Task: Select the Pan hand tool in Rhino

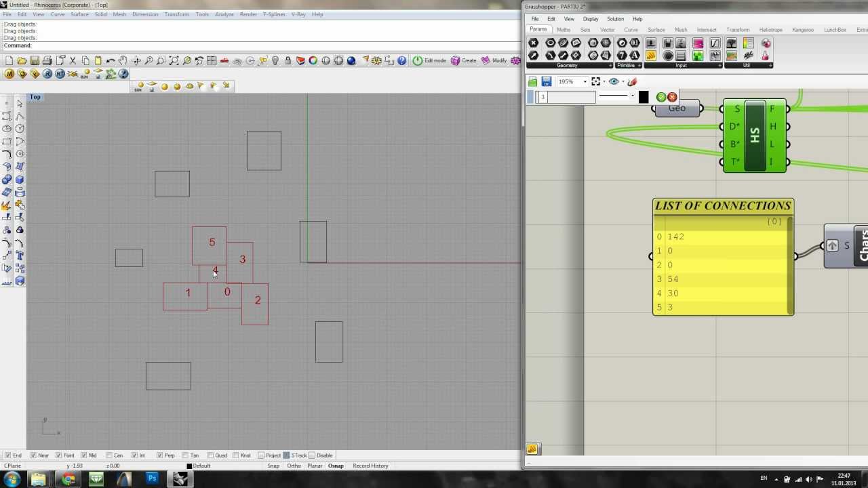Action: [123, 60]
